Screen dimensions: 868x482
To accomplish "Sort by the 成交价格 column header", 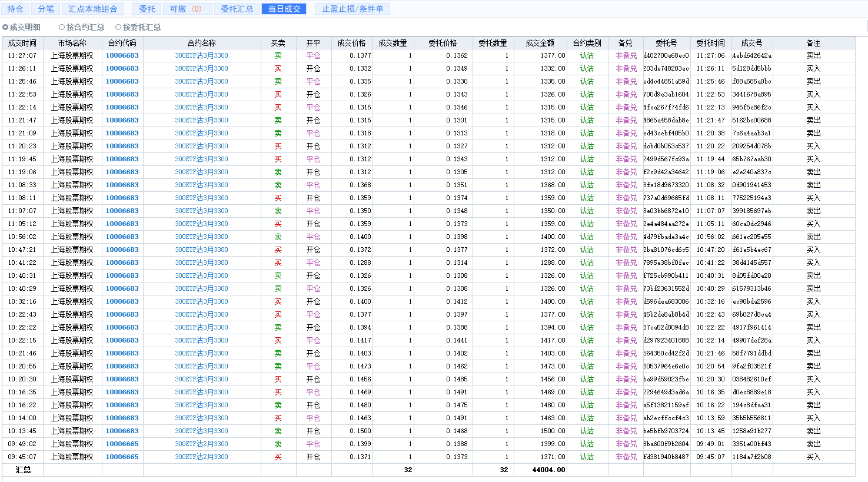I will [x=352, y=43].
